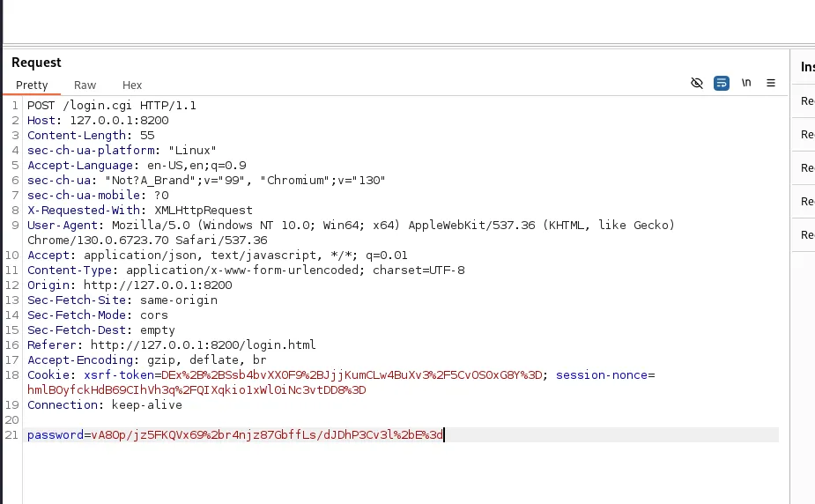Click the POST /login.cgi request line

pyautogui.click(x=112, y=106)
